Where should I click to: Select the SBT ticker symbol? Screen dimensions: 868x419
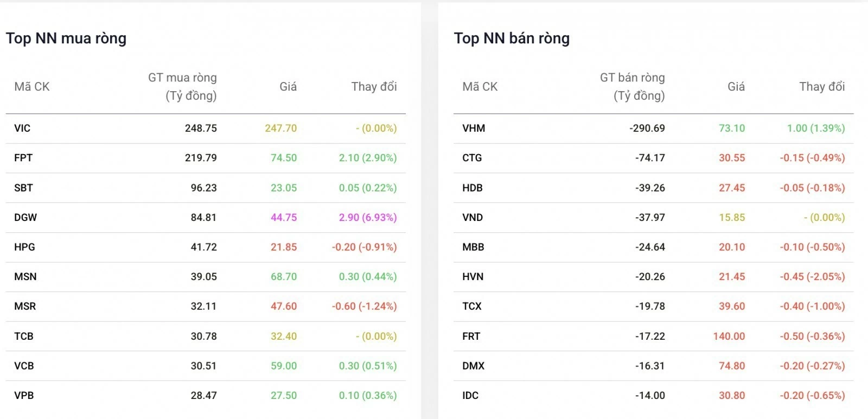(x=23, y=188)
